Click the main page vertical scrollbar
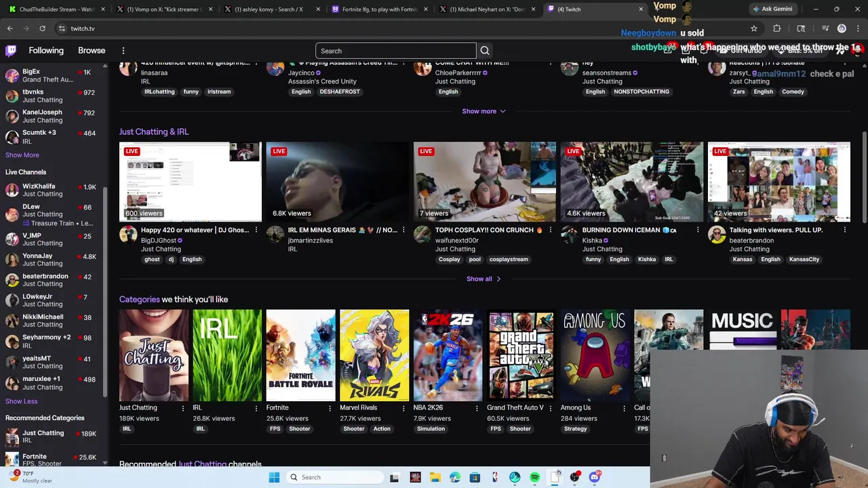Screen dimensions: 868x488 pyautogui.click(x=864, y=176)
